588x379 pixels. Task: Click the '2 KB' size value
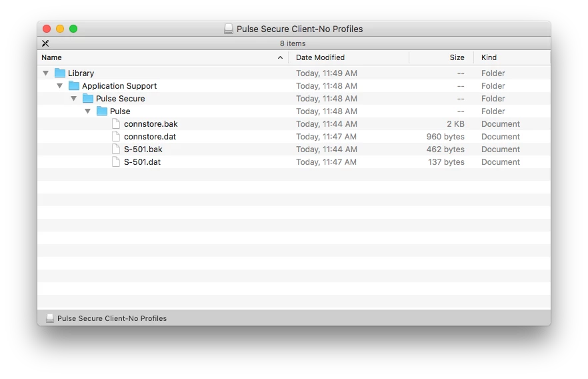point(455,124)
